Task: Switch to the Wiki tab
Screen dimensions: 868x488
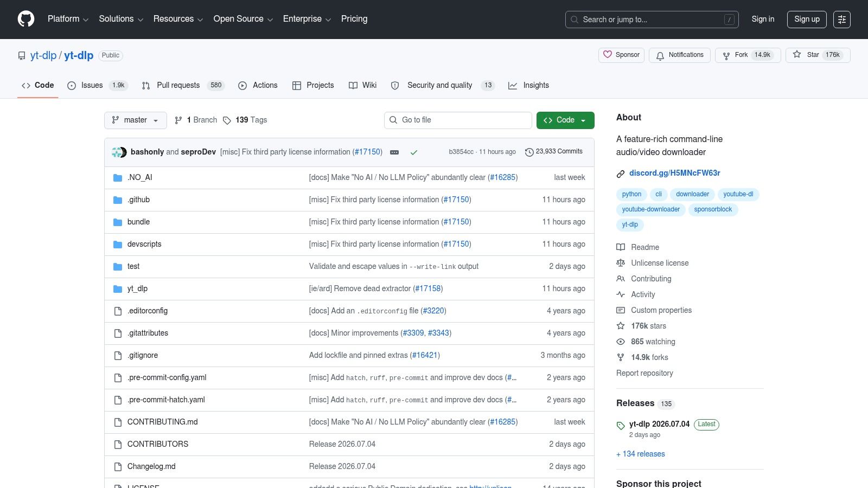Action: 362,86
